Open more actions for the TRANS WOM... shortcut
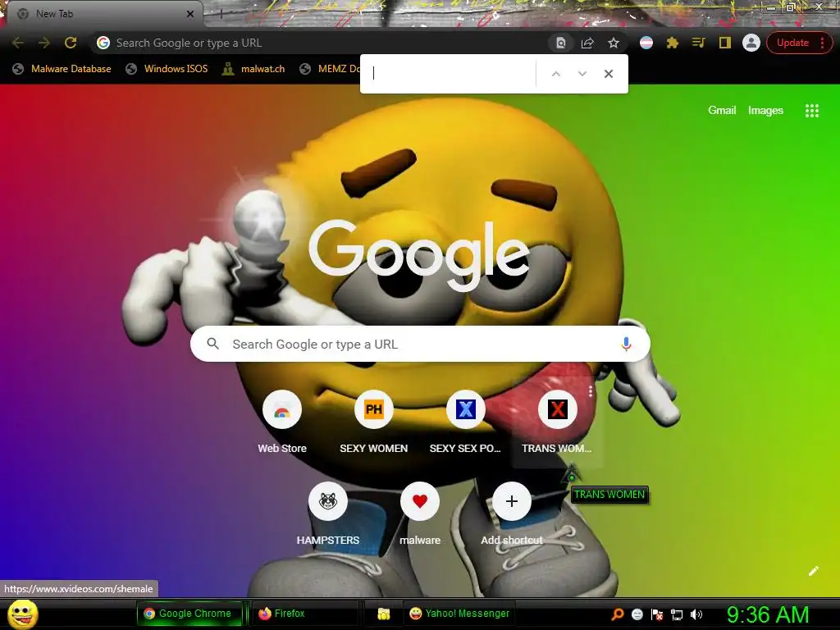The width and height of the screenshot is (840, 630). 591,391
